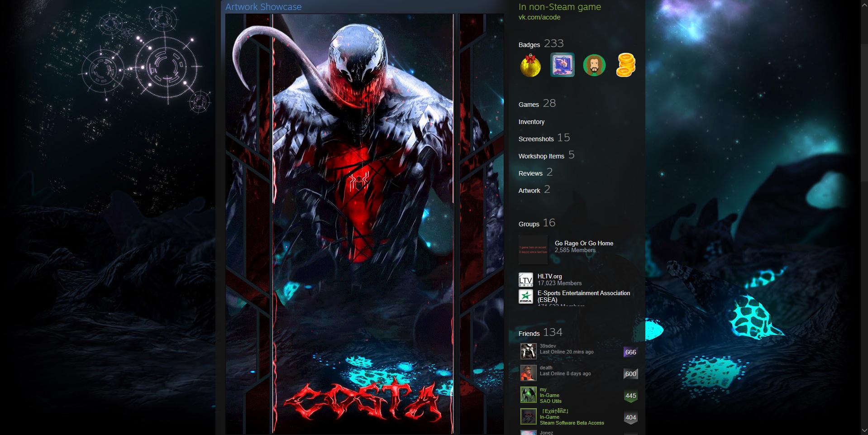Open the Existenz friend name link
This screenshot has height=435, width=868.
pos(555,411)
